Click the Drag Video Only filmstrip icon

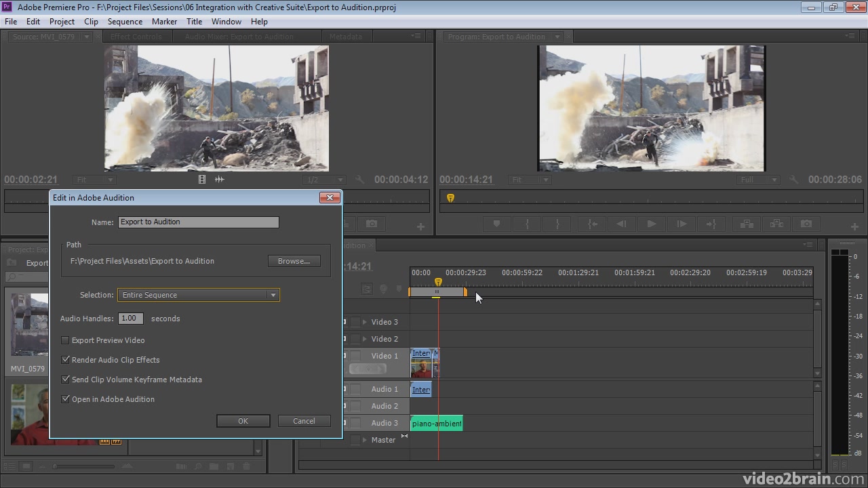[201, 180]
